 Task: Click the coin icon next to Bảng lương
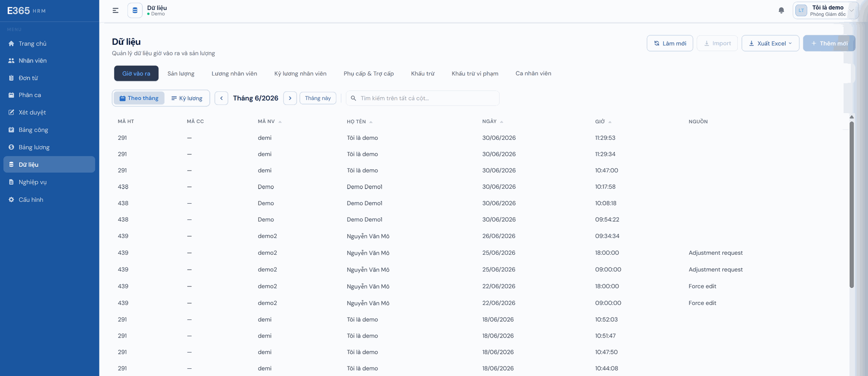(x=11, y=147)
